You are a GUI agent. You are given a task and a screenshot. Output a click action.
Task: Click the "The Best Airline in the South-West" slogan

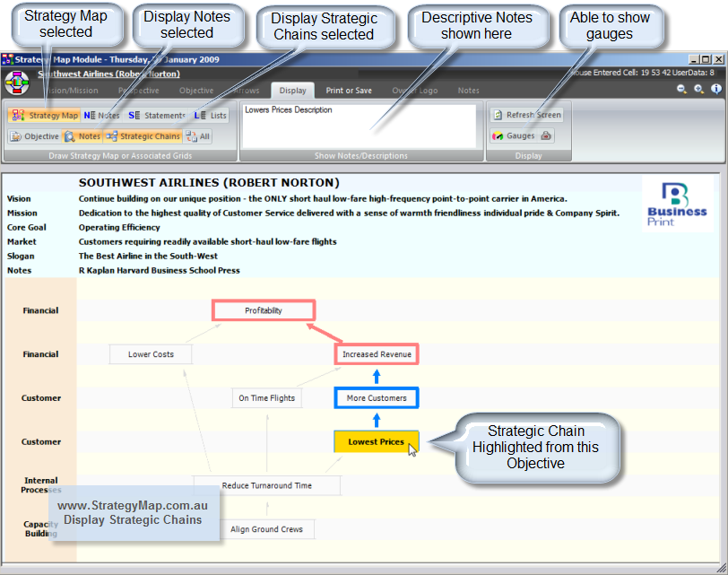pos(148,256)
